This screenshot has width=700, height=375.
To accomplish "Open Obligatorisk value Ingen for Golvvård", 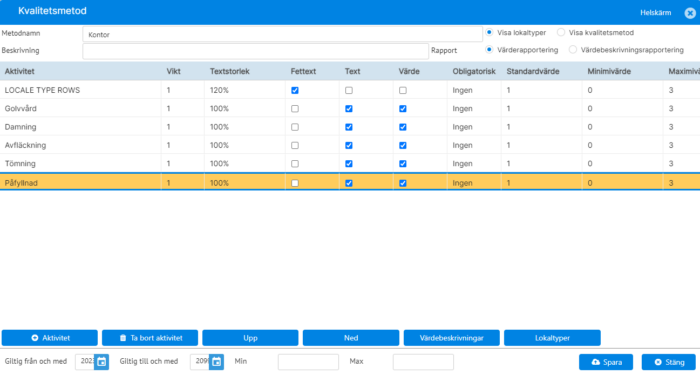I will point(462,108).
